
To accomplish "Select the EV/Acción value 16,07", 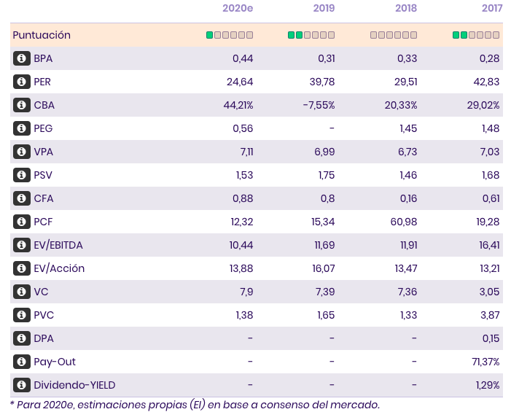I will (323, 268).
